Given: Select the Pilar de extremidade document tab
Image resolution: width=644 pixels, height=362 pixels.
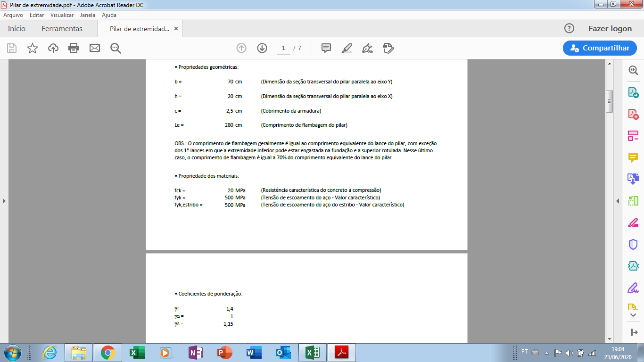Looking at the screenshot, I should [x=140, y=29].
